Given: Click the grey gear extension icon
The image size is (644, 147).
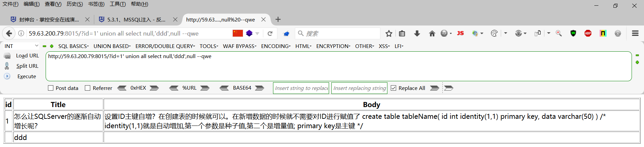Looking at the screenshot, I should point(618,33).
